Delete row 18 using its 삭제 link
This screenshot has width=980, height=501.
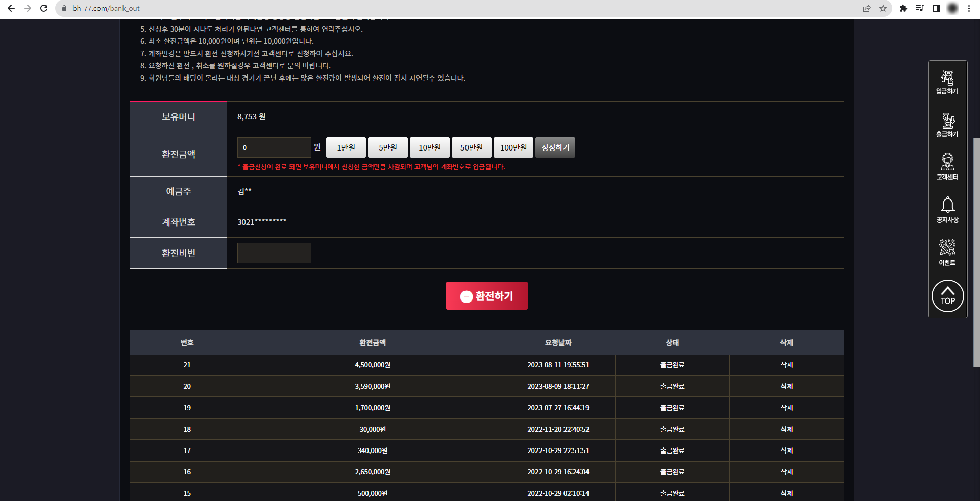pos(787,429)
